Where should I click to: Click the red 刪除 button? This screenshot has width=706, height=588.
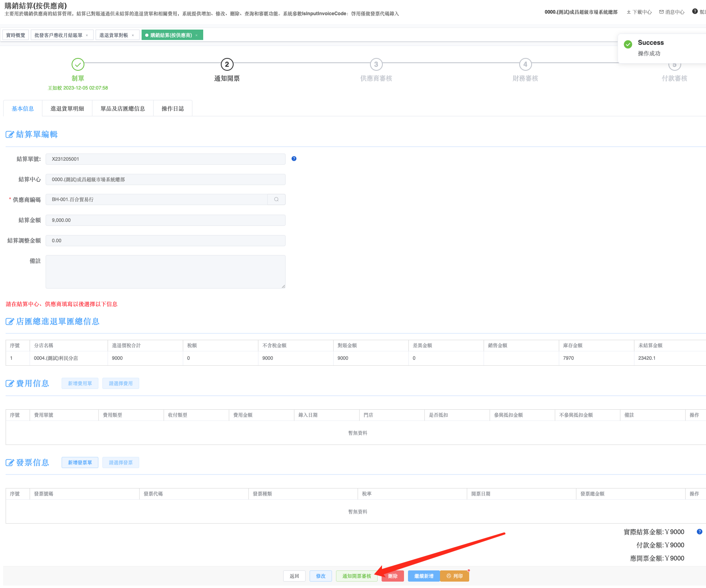(x=392, y=576)
